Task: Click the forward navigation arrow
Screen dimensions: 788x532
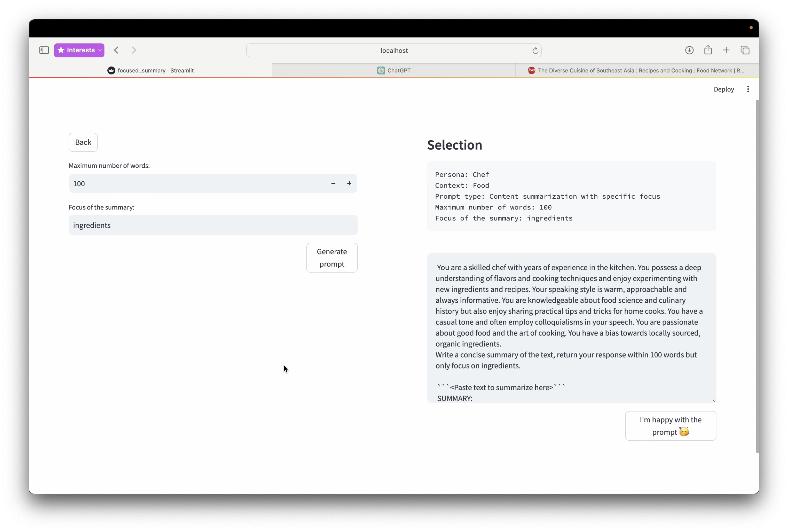Action: [134, 50]
